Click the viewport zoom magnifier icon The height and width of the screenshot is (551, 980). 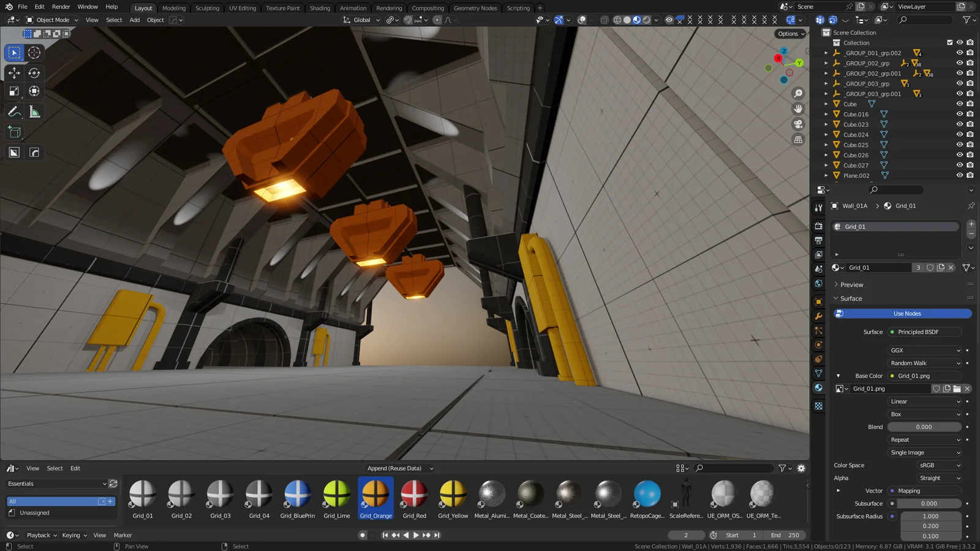pos(798,93)
